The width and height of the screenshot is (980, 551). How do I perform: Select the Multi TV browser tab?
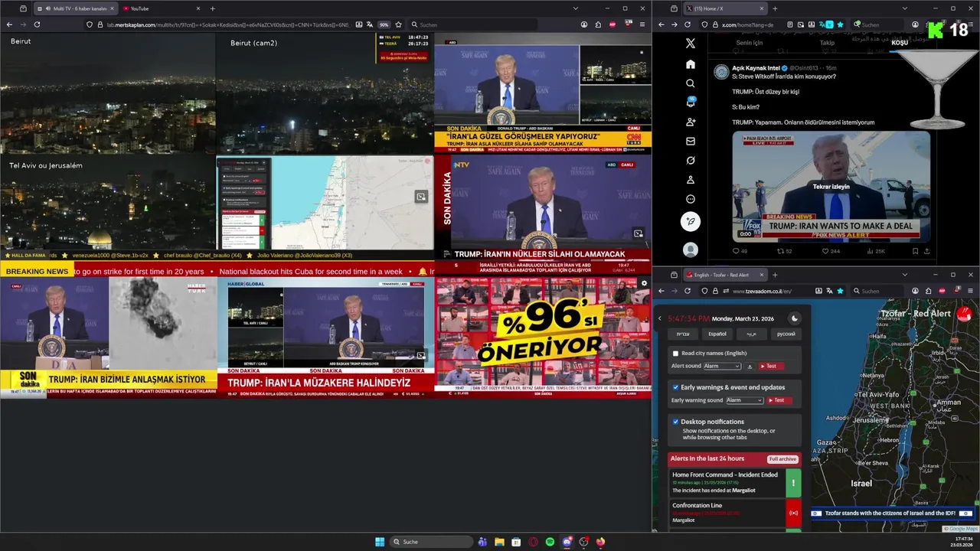[77, 8]
